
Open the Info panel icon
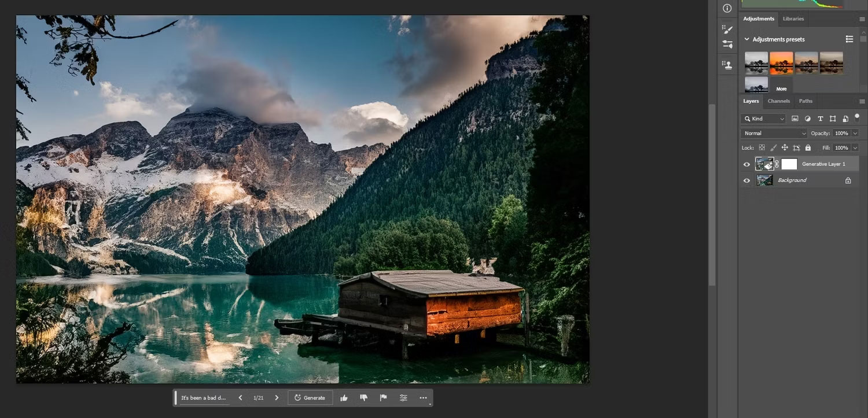tap(727, 8)
